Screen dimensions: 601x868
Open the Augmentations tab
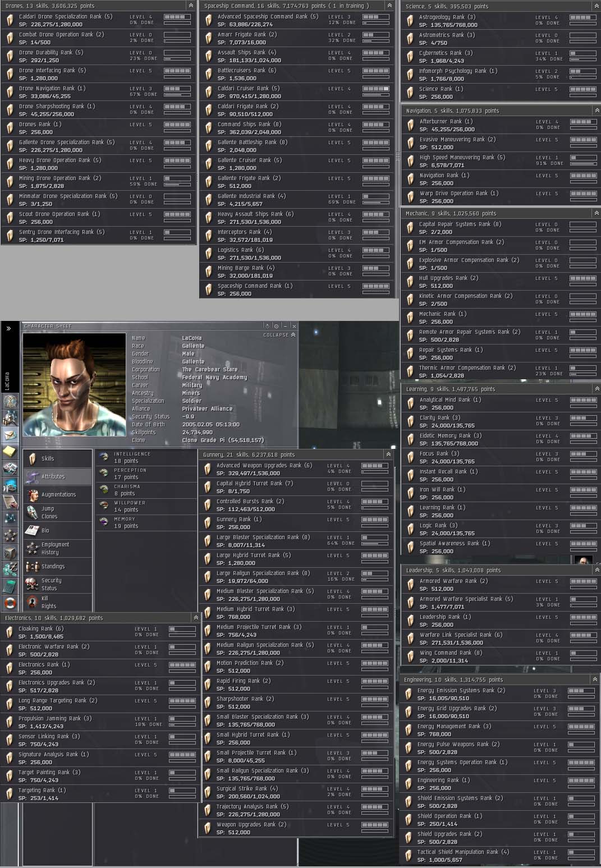pos(57,494)
